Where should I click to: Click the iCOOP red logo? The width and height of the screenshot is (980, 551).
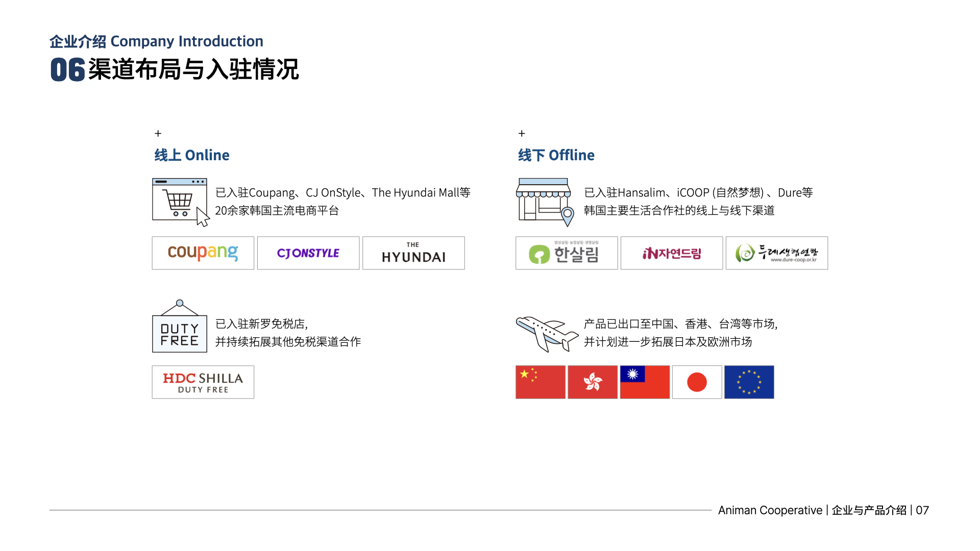point(672,253)
